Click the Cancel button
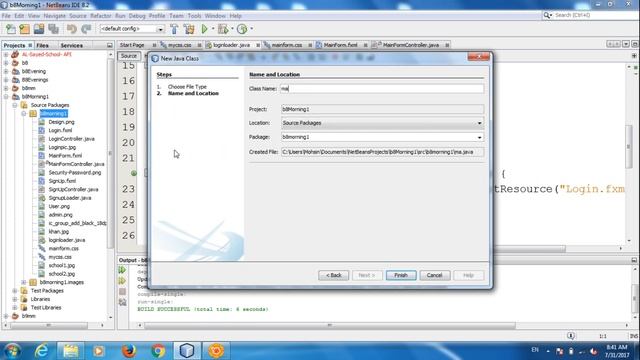 coord(435,275)
